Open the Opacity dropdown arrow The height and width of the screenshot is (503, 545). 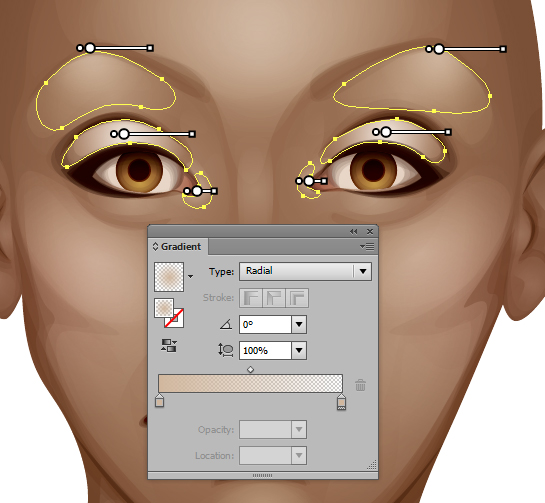(299, 430)
